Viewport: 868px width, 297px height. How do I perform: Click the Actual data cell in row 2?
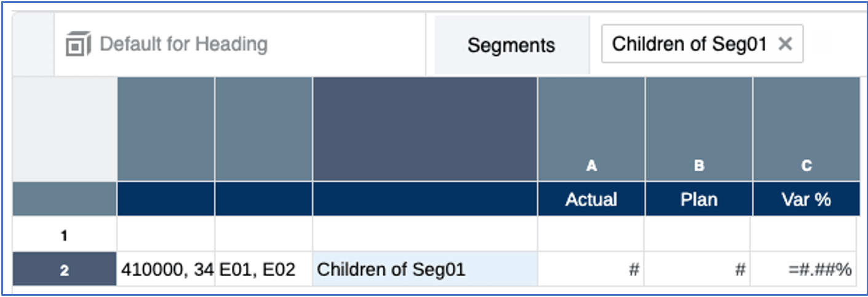591,269
